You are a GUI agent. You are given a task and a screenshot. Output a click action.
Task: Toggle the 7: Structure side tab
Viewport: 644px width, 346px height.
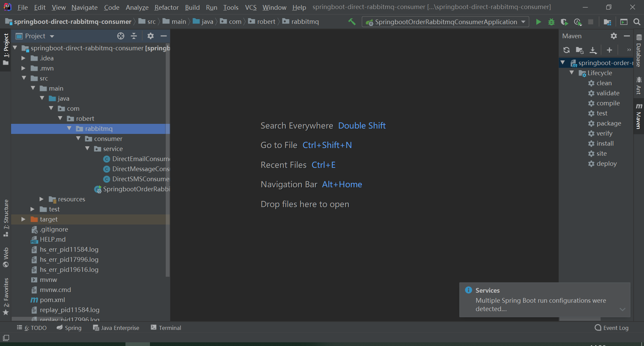6,218
